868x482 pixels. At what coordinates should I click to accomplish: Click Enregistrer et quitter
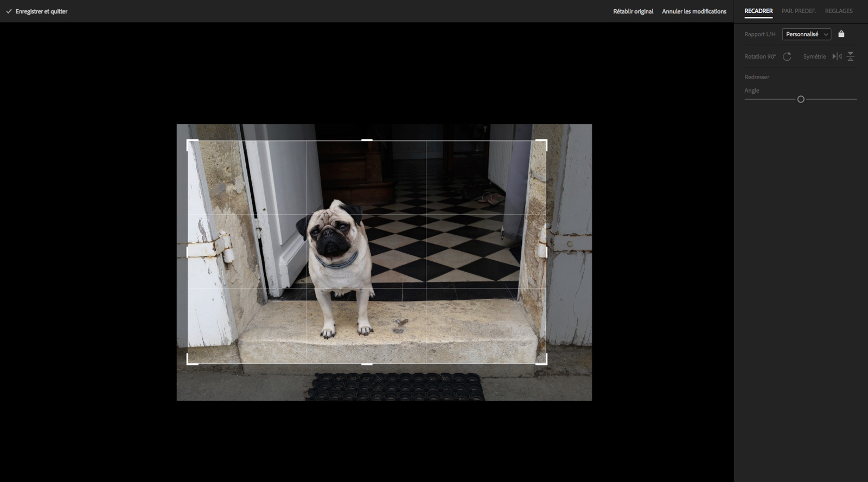(x=37, y=11)
